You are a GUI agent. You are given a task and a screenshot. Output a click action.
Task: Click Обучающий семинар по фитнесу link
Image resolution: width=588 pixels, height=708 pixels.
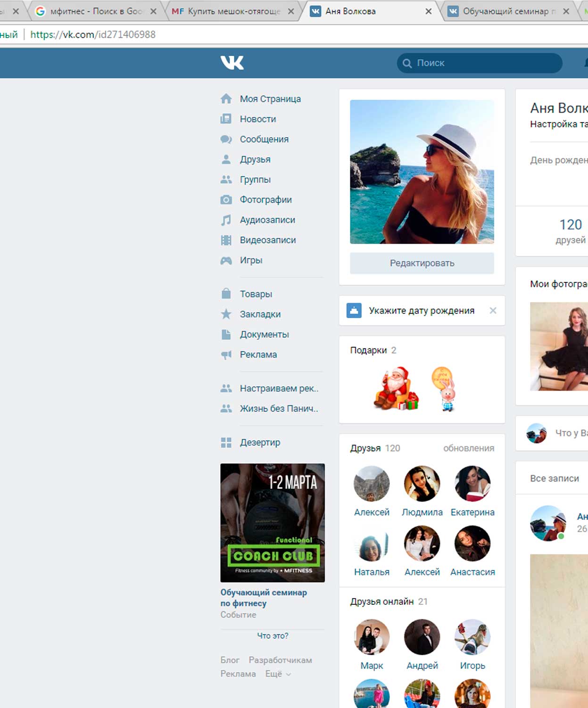(264, 598)
